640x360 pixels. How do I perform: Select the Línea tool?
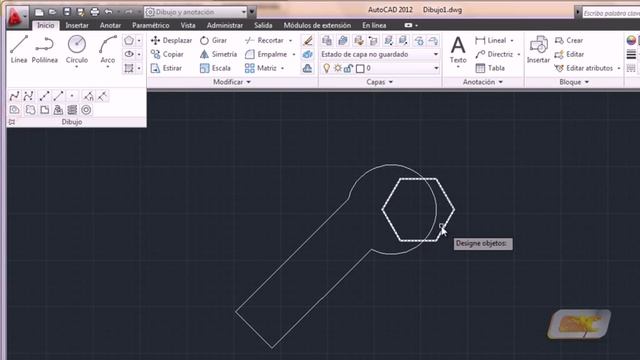tap(19, 49)
